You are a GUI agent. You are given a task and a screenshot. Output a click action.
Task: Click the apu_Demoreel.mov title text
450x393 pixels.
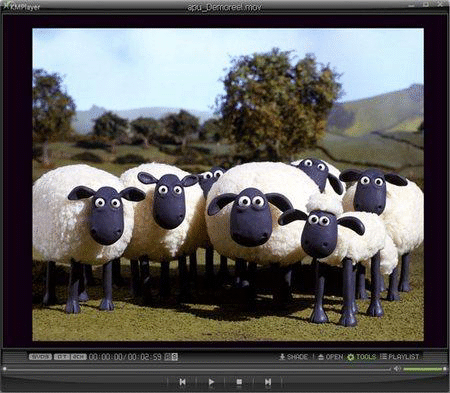(225, 7)
